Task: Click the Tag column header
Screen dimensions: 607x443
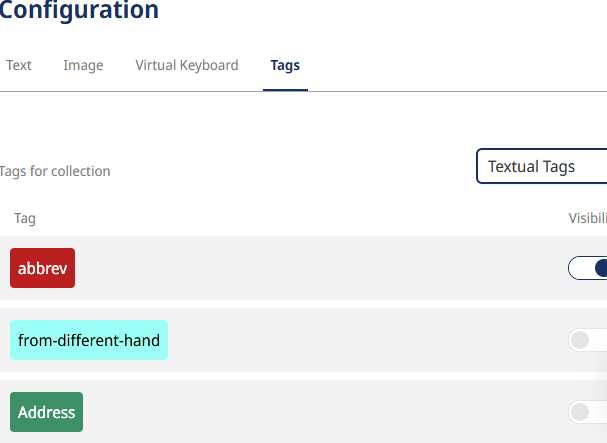Action: pos(25,218)
